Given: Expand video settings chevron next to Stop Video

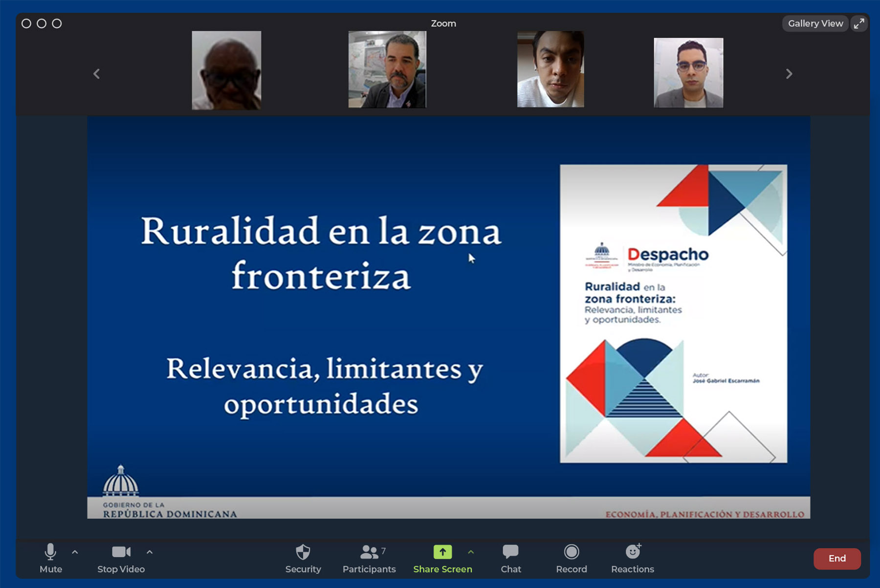Looking at the screenshot, I should tap(149, 552).
